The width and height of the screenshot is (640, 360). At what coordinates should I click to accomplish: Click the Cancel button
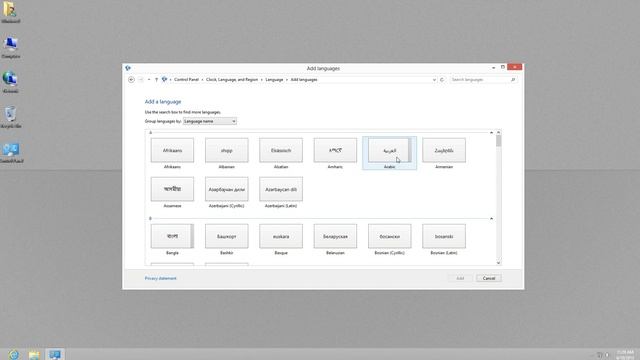(x=489, y=278)
